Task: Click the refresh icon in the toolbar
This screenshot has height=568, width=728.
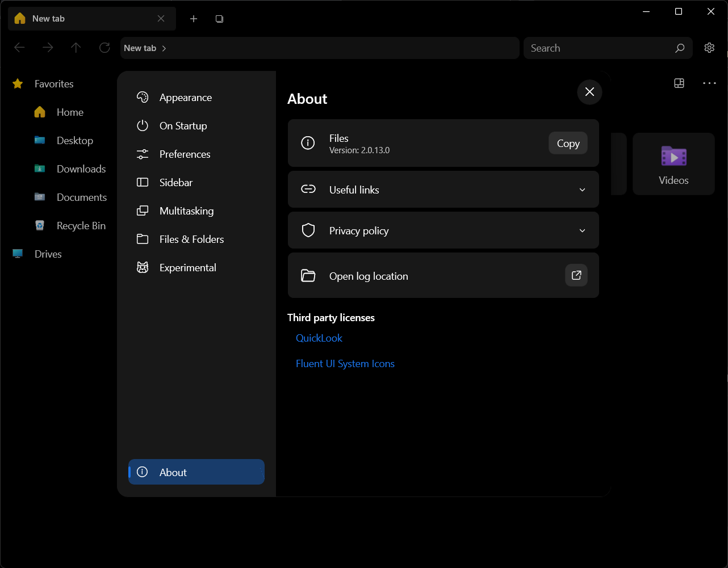Action: point(104,48)
